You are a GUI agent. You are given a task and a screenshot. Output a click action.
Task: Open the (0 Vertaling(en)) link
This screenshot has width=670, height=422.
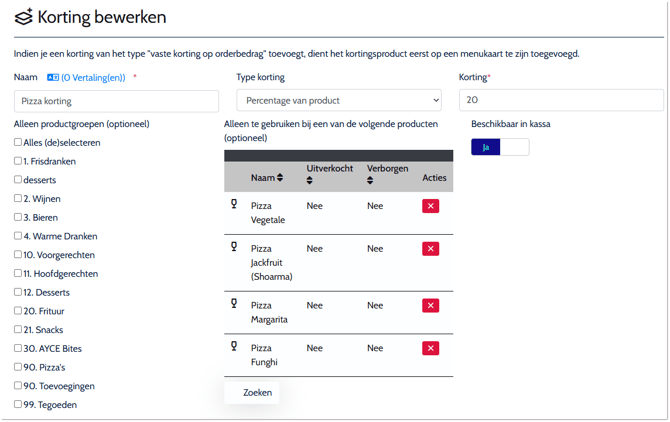pyautogui.click(x=93, y=77)
